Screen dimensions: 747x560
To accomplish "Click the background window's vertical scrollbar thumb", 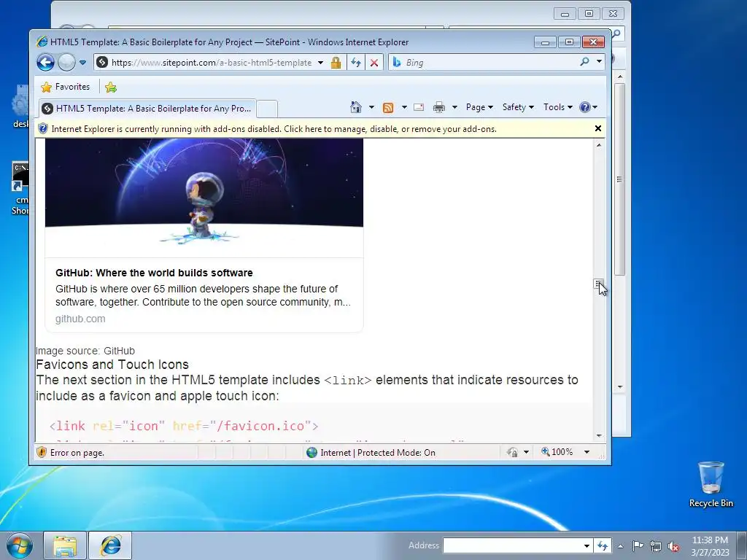I will (619, 179).
